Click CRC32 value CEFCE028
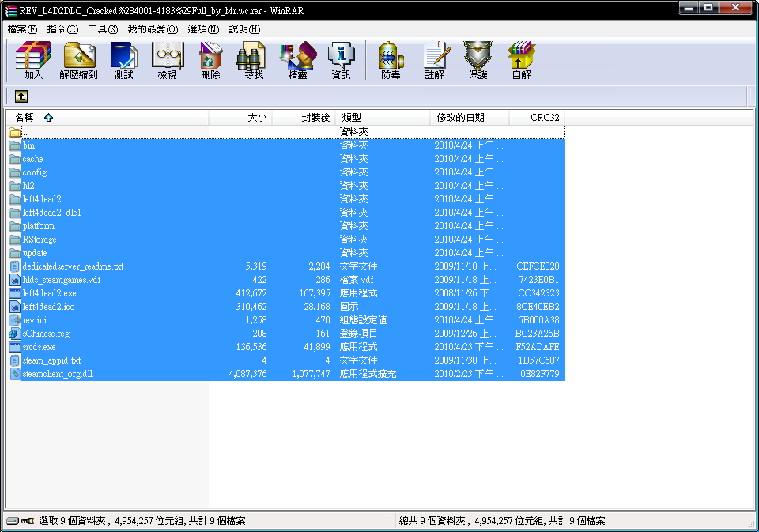The height and width of the screenshot is (532, 759). pos(538,266)
